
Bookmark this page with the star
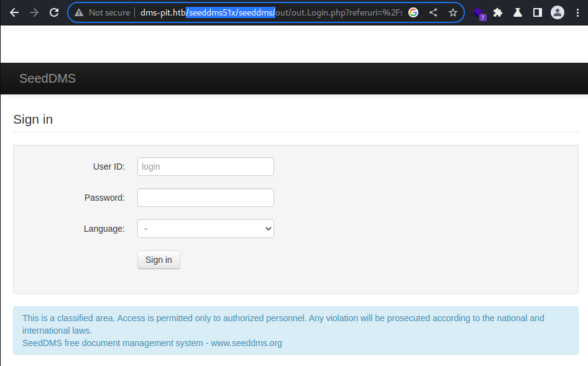453,13
